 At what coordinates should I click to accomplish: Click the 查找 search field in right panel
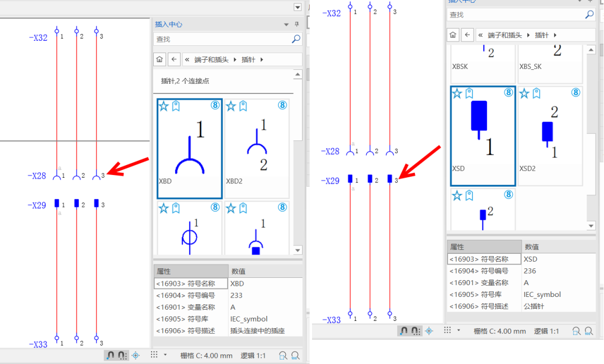pos(515,15)
